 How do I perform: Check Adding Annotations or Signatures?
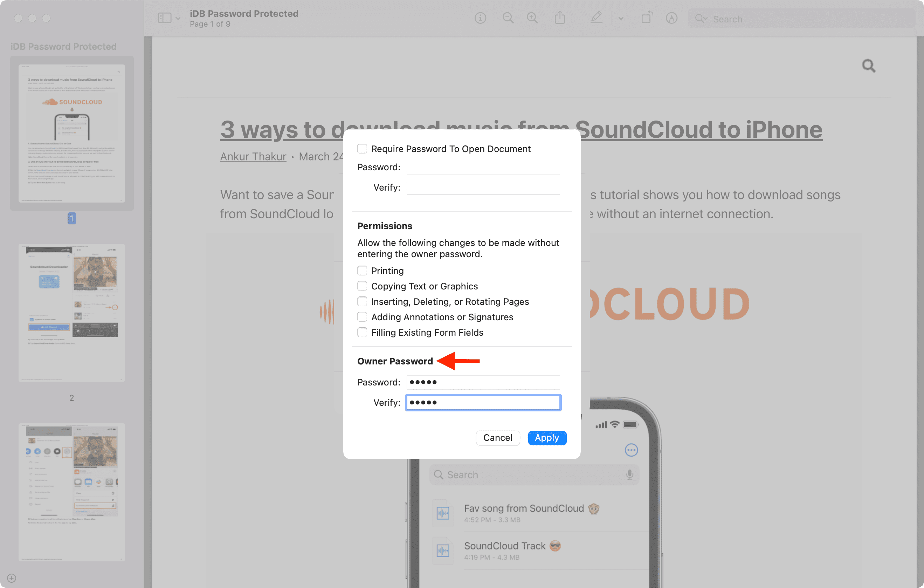click(x=362, y=317)
